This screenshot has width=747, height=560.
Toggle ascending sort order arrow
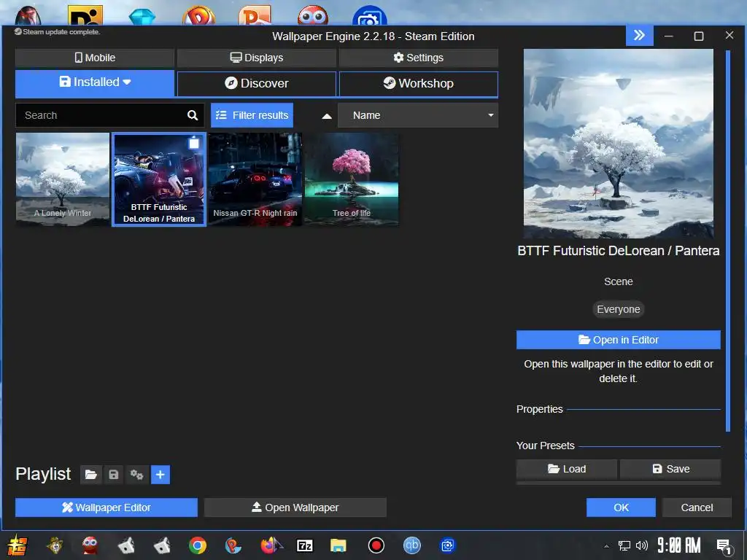tap(327, 116)
